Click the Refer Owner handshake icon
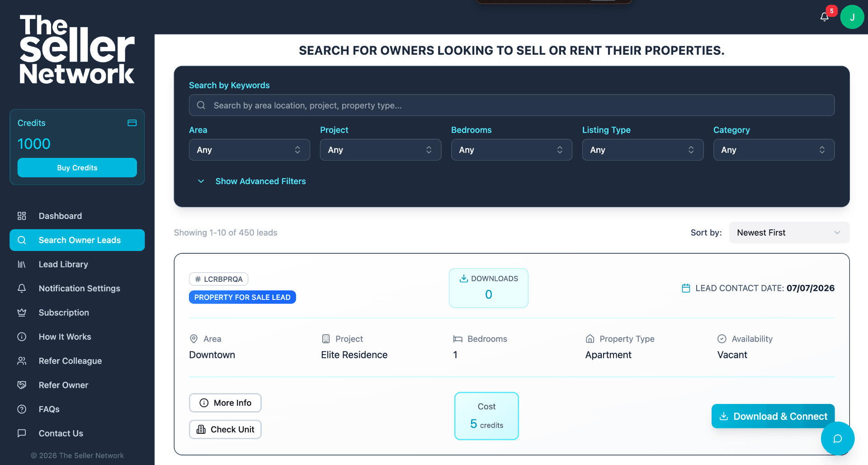This screenshot has width=868, height=465. 22,385
